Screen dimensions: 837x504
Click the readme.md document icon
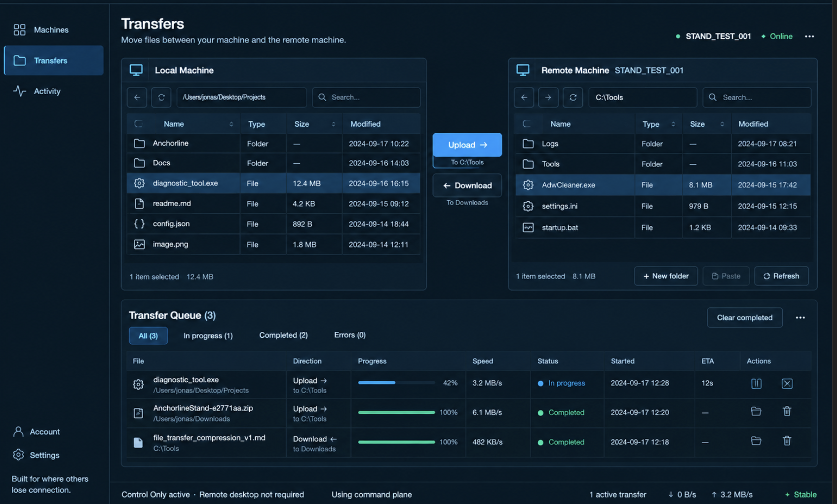pos(139,203)
